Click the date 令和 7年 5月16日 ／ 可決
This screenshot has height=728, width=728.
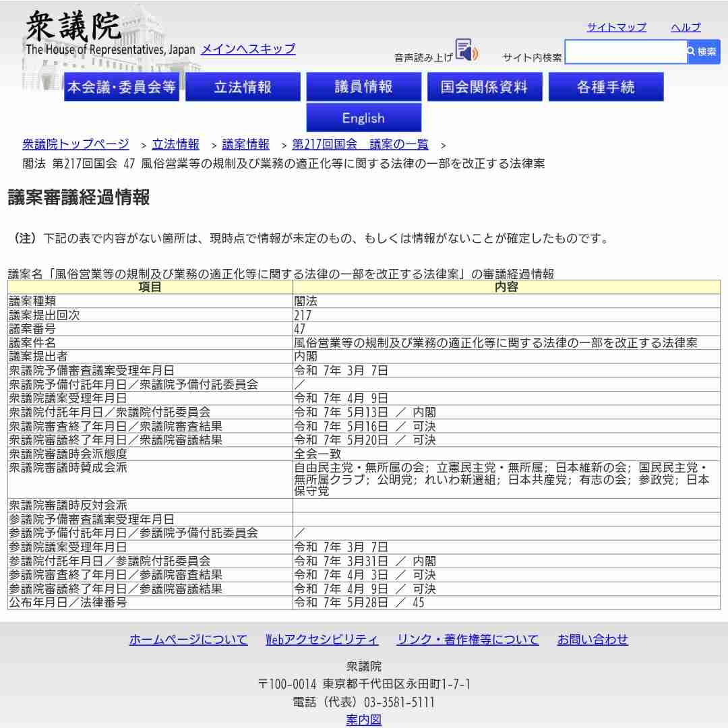365,426
